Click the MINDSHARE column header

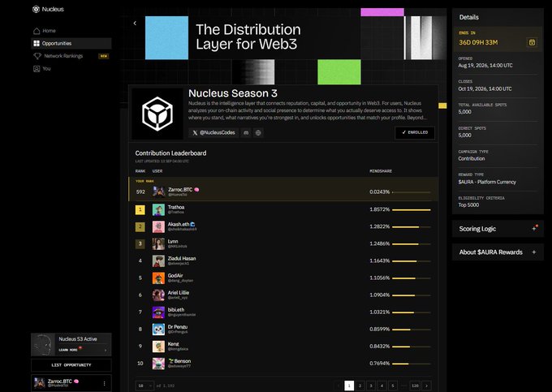pyautogui.click(x=381, y=171)
